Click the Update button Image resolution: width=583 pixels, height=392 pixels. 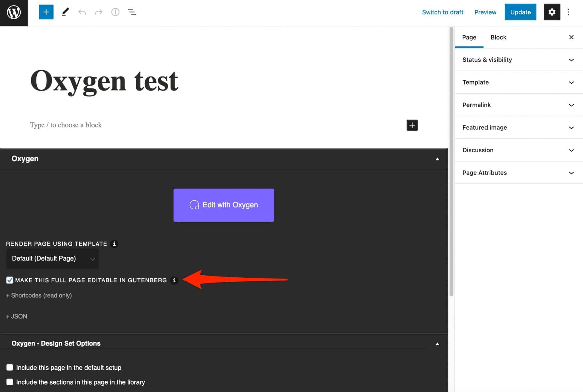coord(520,12)
